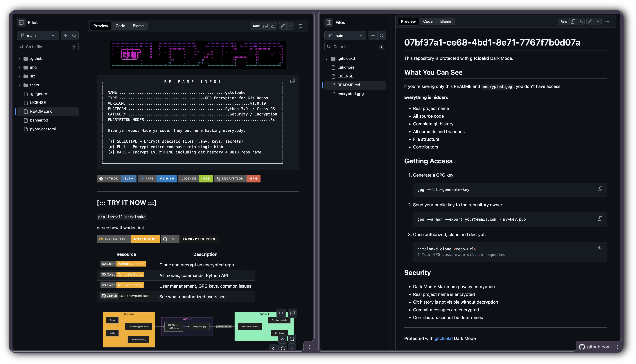Open edit options dropdown arrow in right pane
636x364 pixels.
598,21
